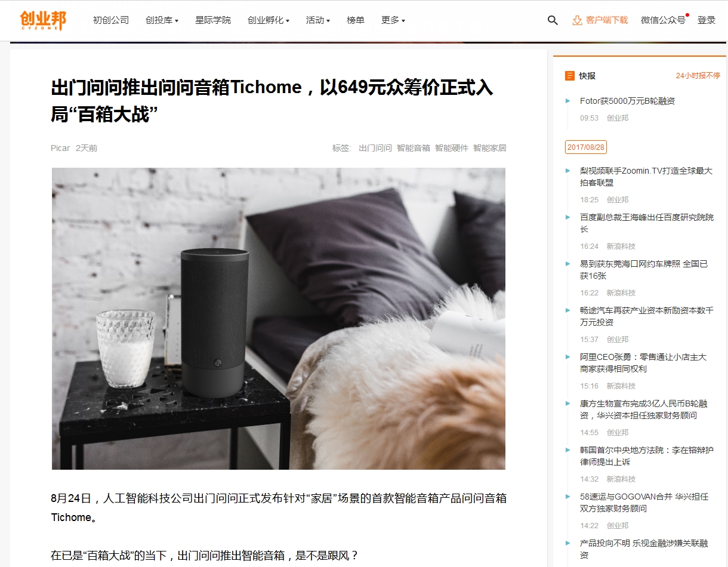
Task: Click the download icon beside 客户端下载
Action: (577, 20)
